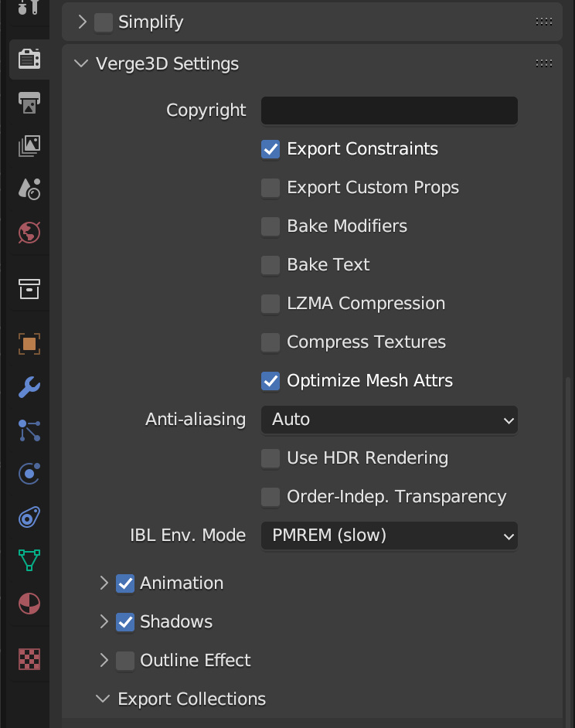
Task: Grab the Simplify panel drag handle
Action: click(x=544, y=22)
